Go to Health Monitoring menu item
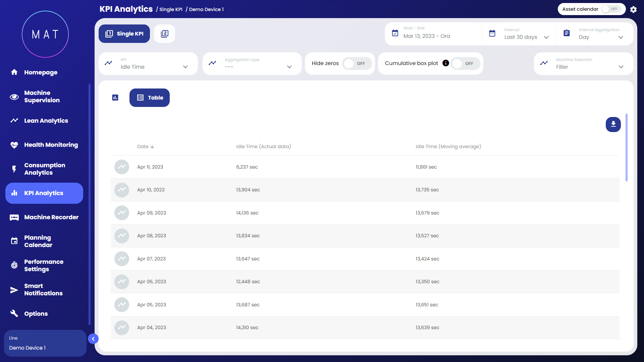This screenshot has width=644, height=362. pyautogui.click(x=51, y=145)
